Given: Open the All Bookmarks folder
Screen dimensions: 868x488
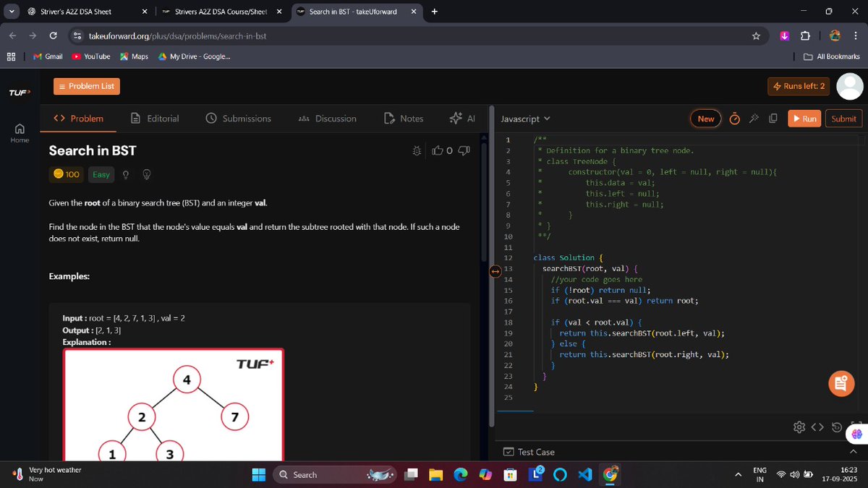Looking at the screenshot, I should (x=832, y=56).
